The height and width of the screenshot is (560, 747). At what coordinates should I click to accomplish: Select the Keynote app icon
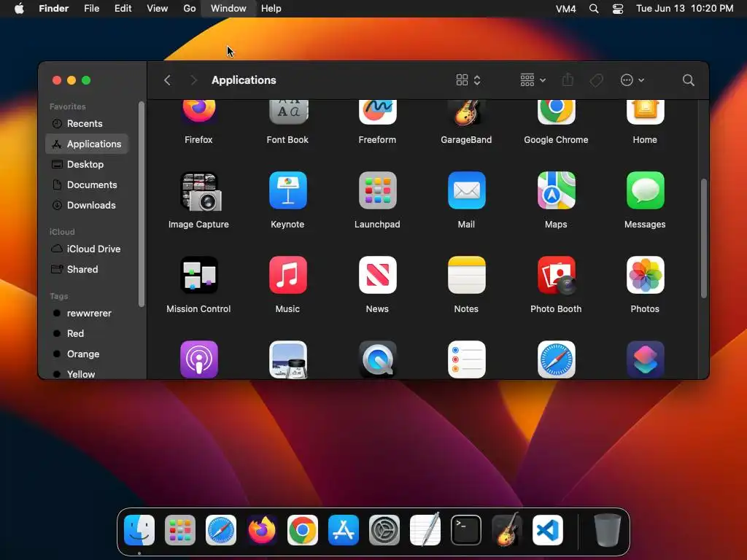[287, 190]
